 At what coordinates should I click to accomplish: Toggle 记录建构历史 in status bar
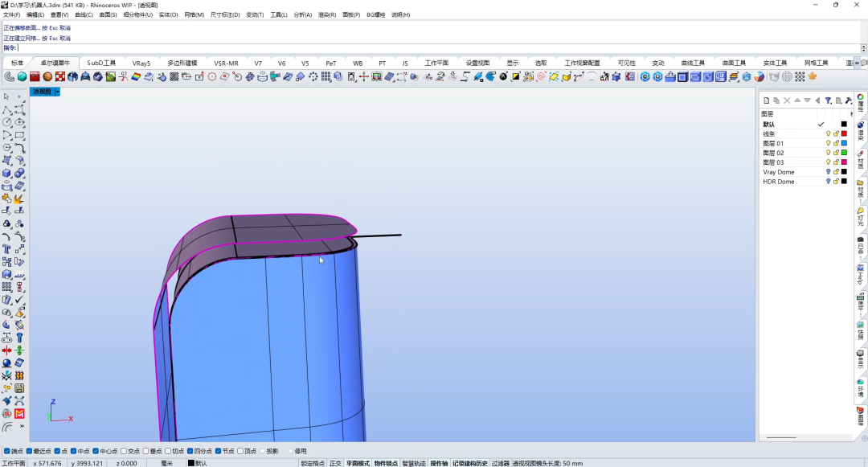[470, 463]
